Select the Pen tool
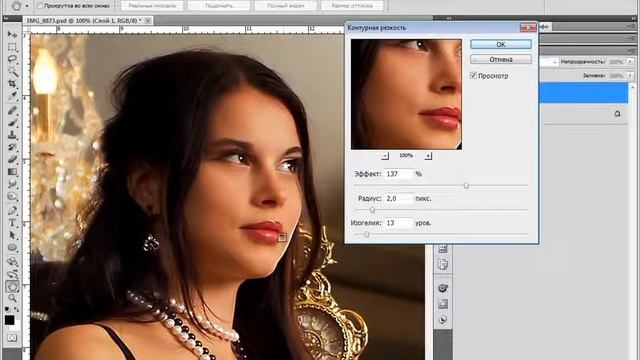The image size is (640, 360). (x=12, y=211)
